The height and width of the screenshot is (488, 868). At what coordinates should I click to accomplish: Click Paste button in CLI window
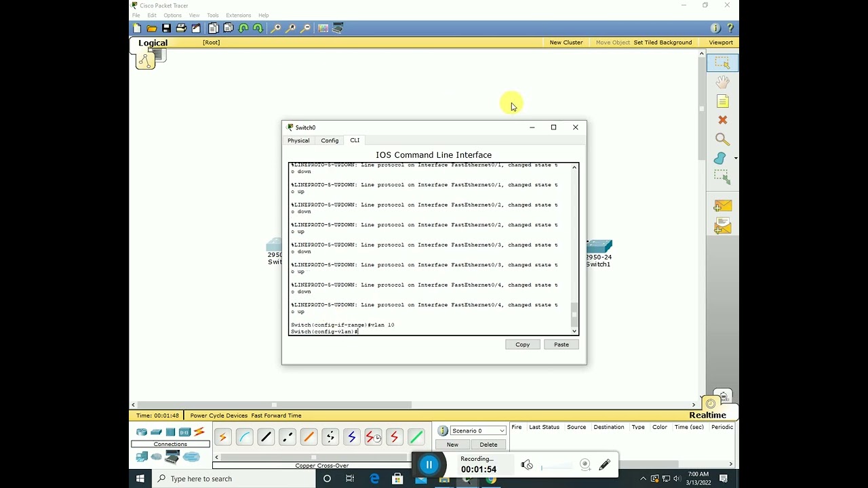click(561, 344)
